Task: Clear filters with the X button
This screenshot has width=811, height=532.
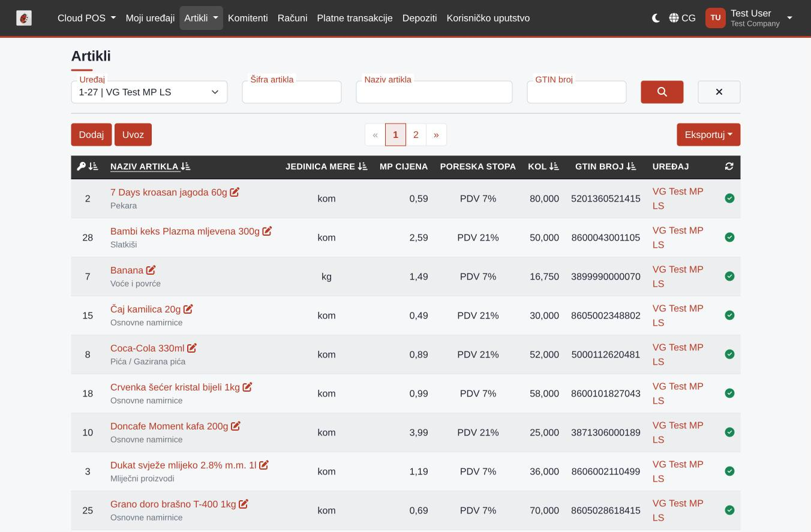Action: click(x=719, y=92)
